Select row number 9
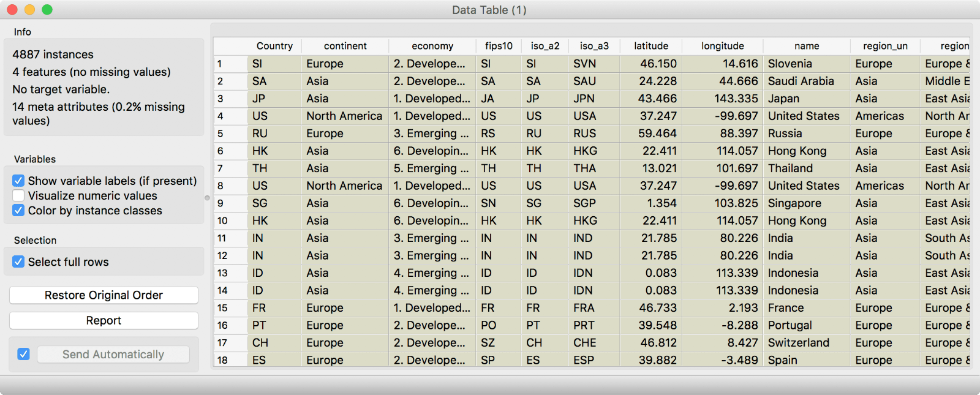This screenshot has height=395, width=980. tap(230, 203)
